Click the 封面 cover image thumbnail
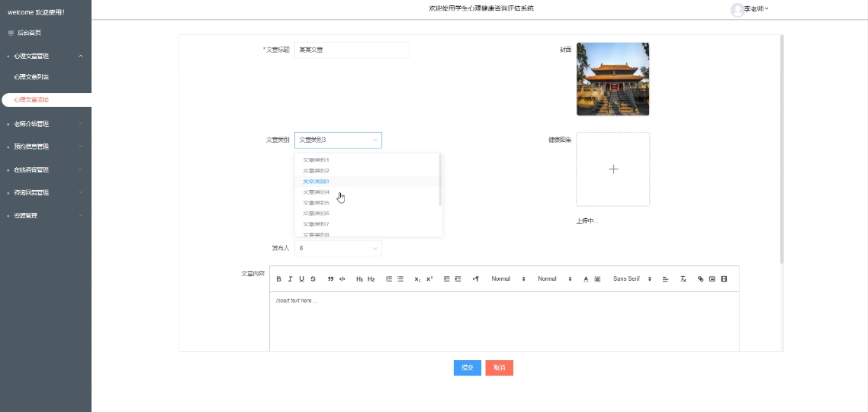The image size is (868, 412). click(612, 79)
